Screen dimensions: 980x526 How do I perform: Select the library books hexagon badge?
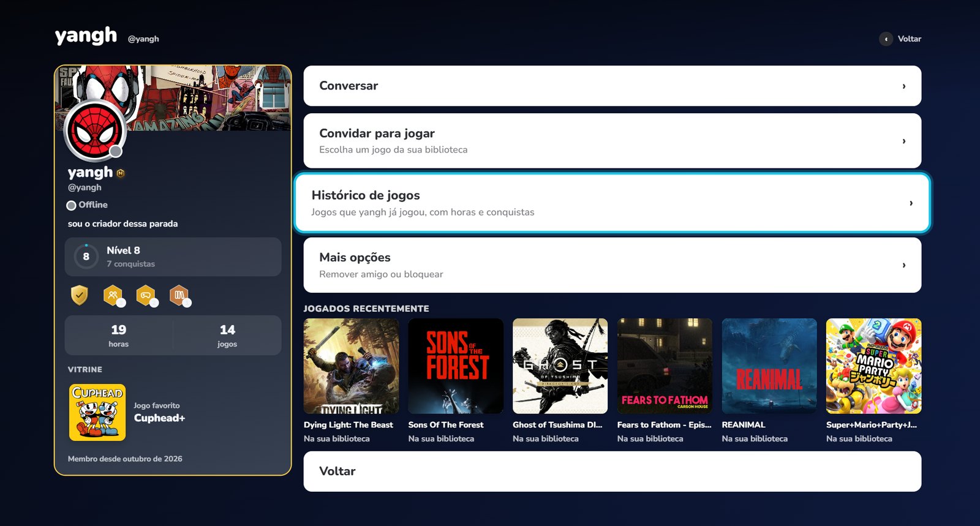point(179,295)
